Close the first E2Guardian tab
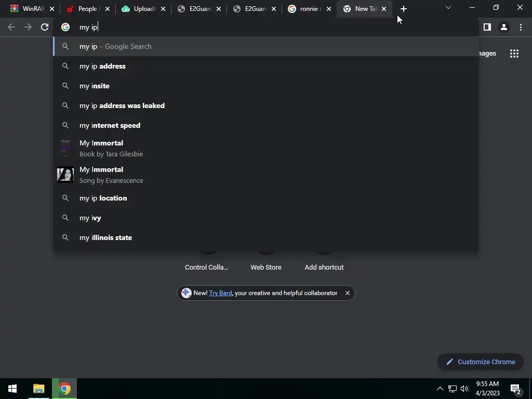The height and width of the screenshot is (399, 532). coord(219,9)
